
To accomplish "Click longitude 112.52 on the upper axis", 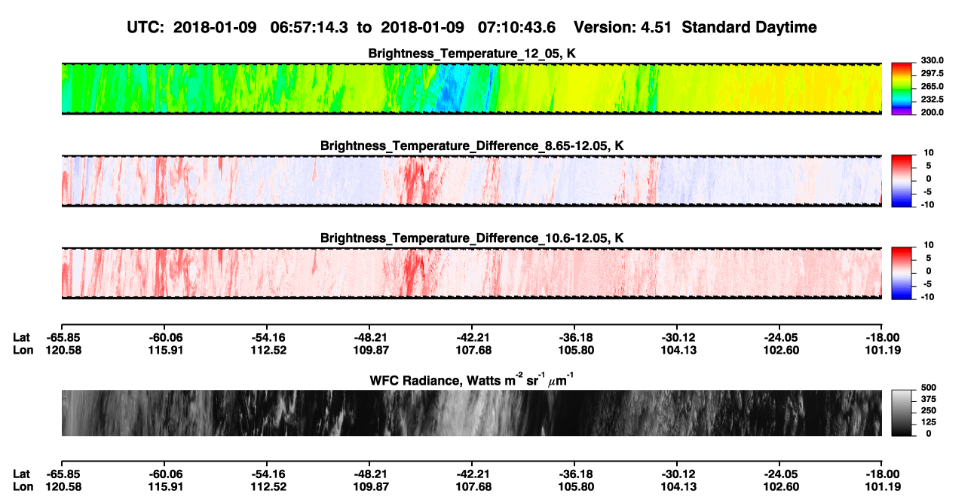I will point(267,350).
